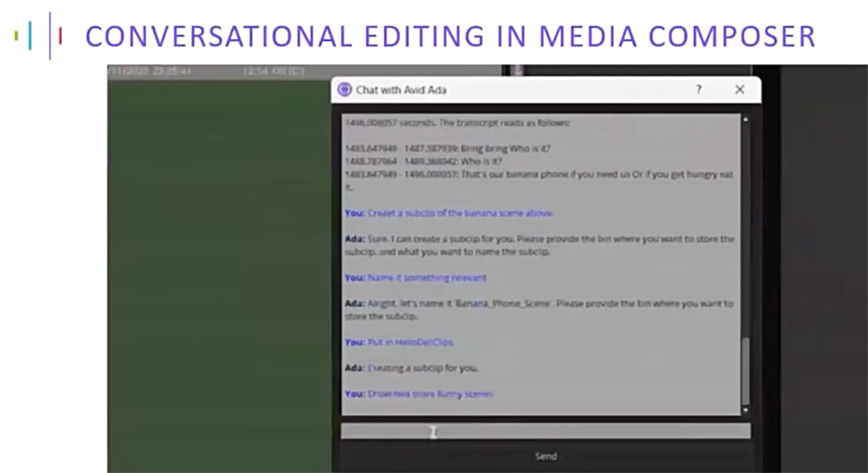
Task: Open help with the question mark button
Action: point(699,89)
